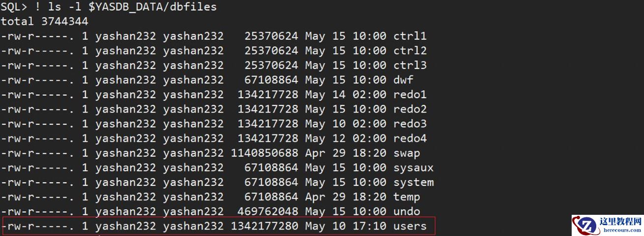Image resolution: width=644 pixels, height=236 pixels.
Task: Click the swap file name
Action: (x=406, y=153)
